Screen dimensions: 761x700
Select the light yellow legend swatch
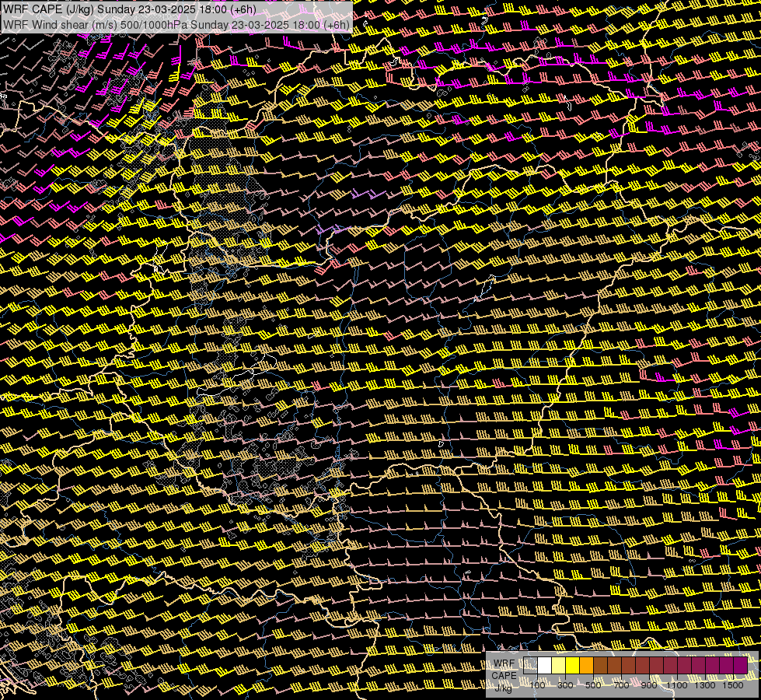559,666
